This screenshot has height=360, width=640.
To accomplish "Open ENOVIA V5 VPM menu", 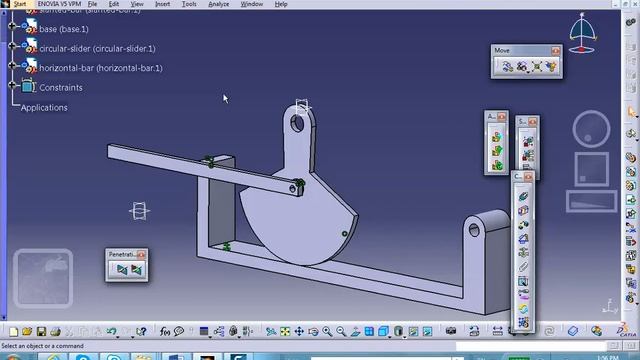I will 59,4.
